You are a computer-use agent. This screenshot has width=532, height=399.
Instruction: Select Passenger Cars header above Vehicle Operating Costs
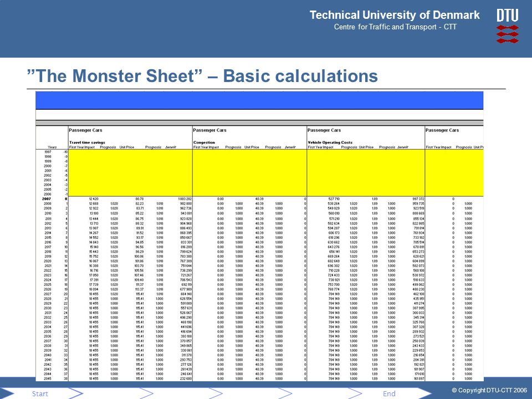(324, 130)
